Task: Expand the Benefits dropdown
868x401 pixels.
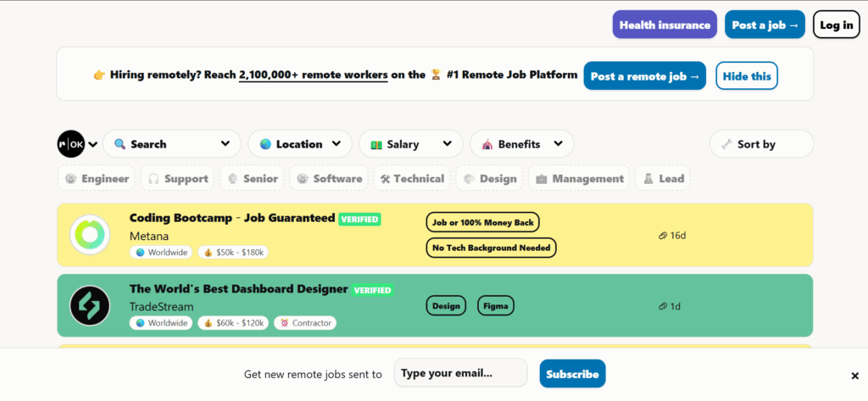Action: coord(521,144)
